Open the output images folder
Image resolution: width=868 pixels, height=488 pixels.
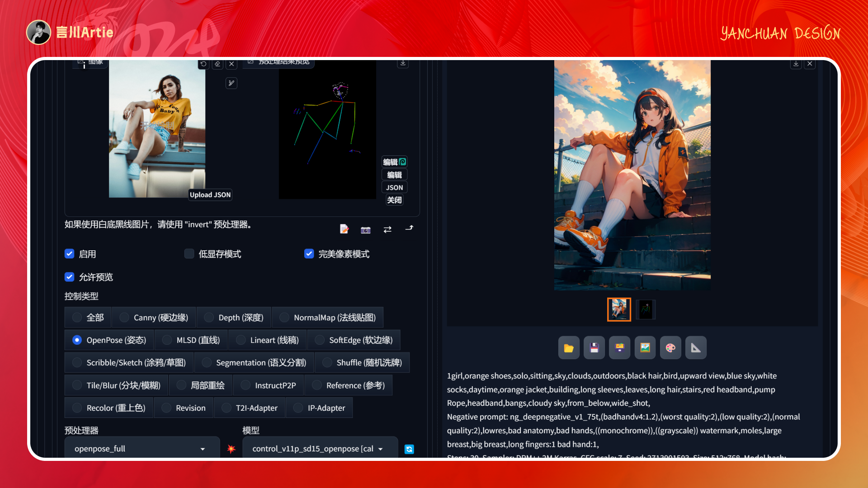click(x=569, y=347)
